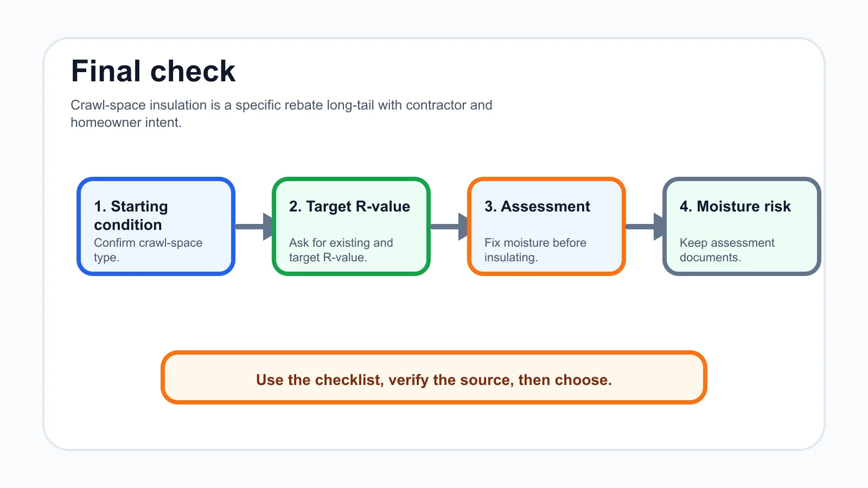Click the 'Confirm crawl-space type.' text

[x=148, y=250]
